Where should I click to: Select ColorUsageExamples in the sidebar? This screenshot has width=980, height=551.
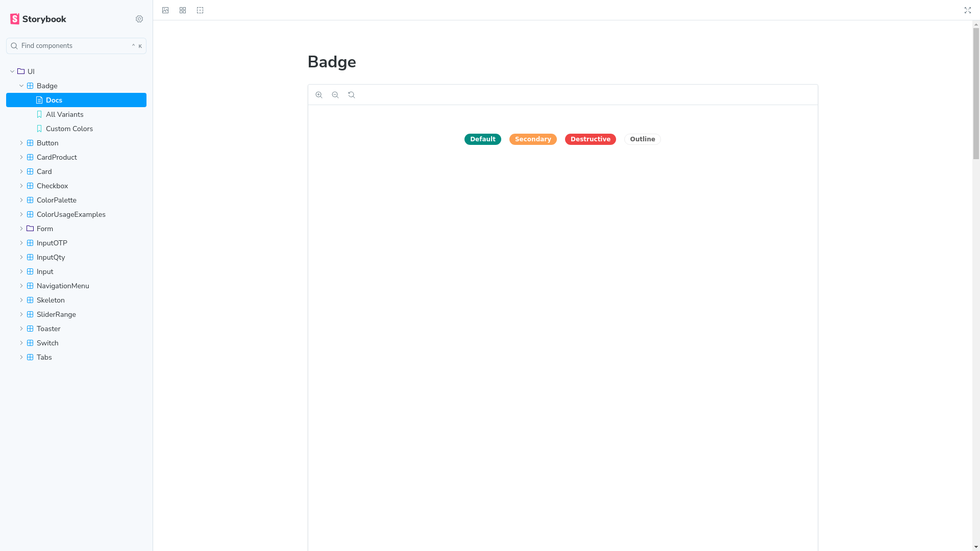[76, 214]
